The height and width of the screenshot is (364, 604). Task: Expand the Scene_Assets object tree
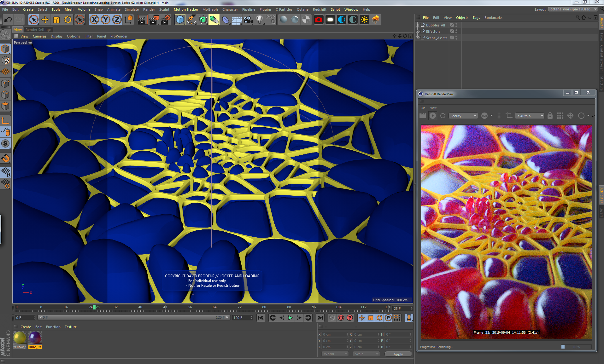(x=418, y=38)
